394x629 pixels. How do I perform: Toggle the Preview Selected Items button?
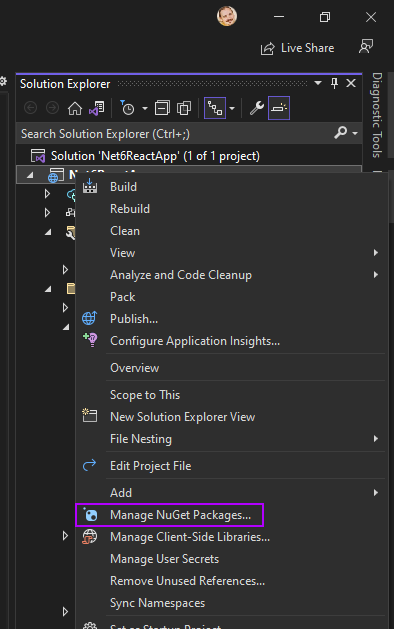[279, 108]
